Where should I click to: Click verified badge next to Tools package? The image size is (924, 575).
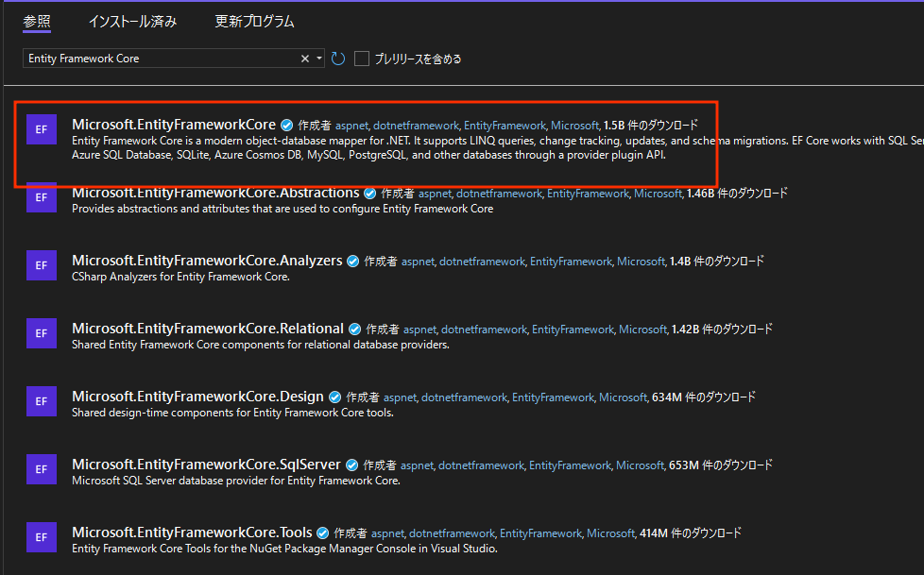(323, 533)
